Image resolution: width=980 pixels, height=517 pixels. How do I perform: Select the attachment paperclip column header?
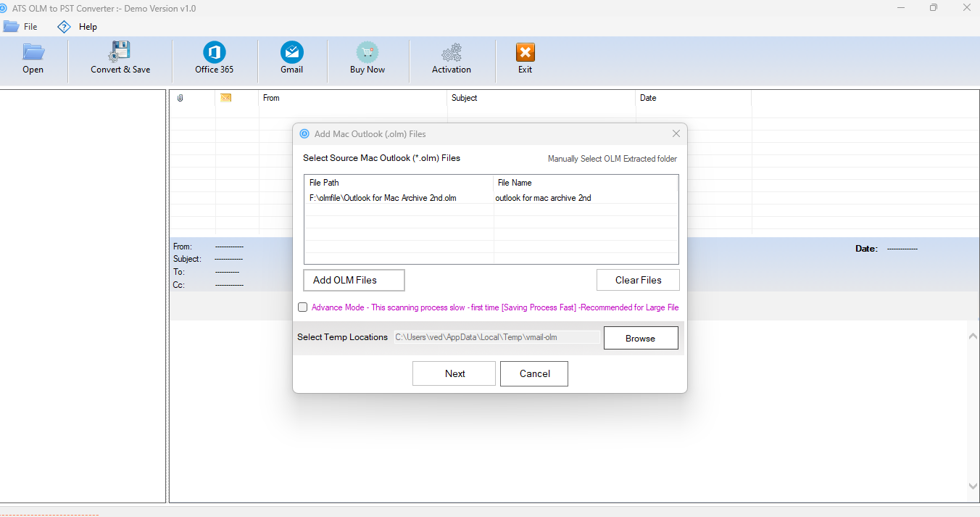(180, 98)
